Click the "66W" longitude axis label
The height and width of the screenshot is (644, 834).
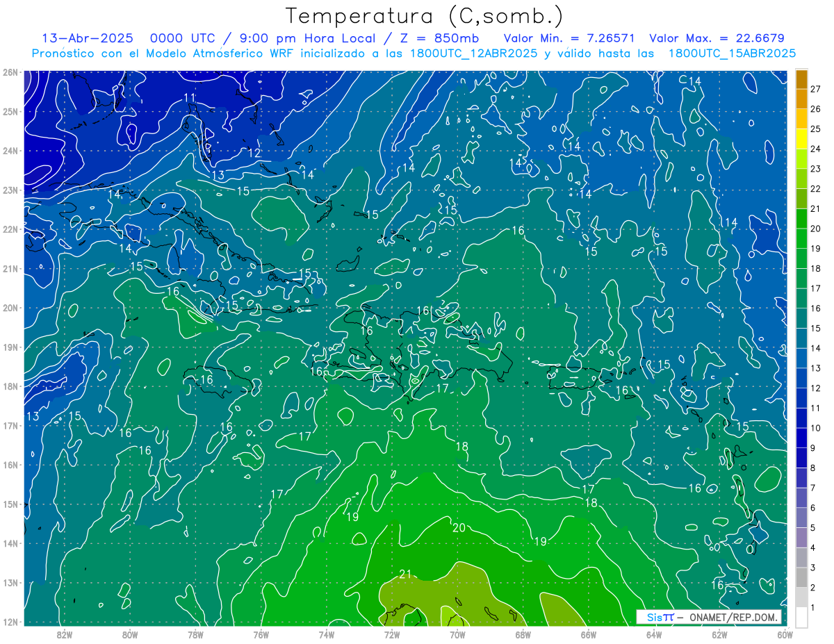pyautogui.click(x=589, y=634)
